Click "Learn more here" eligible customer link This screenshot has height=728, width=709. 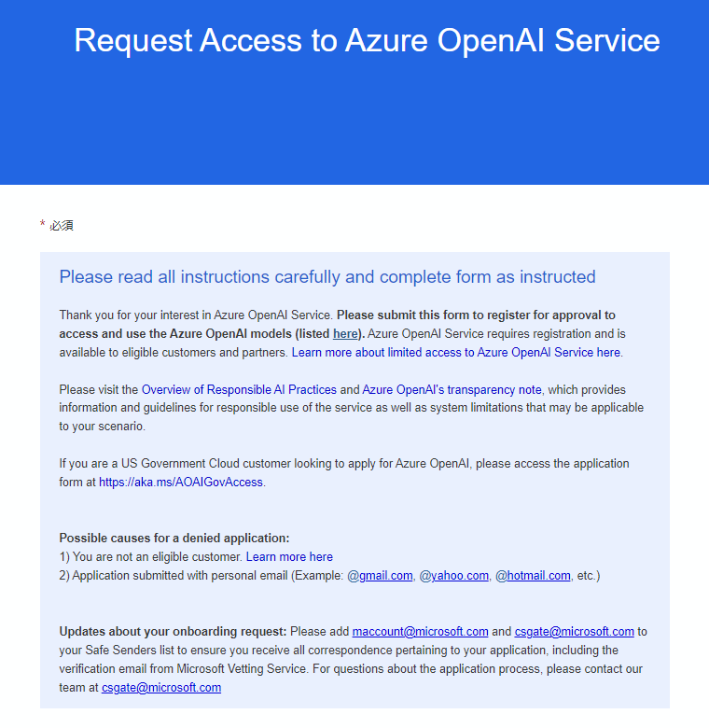(289, 556)
